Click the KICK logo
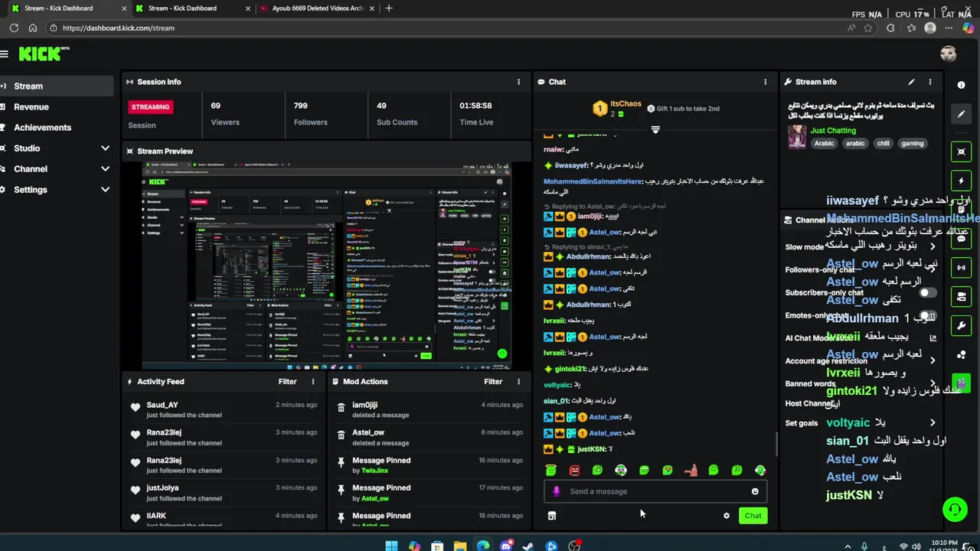The image size is (980, 551). [x=44, y=54]
